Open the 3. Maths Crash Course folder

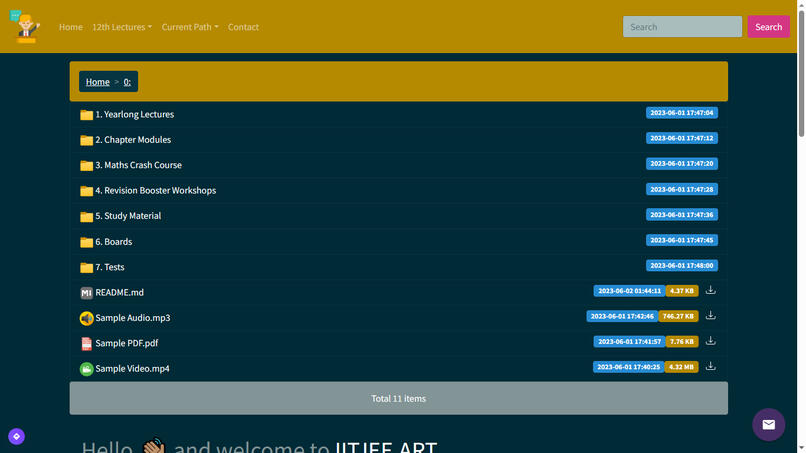tap(138, 165)
